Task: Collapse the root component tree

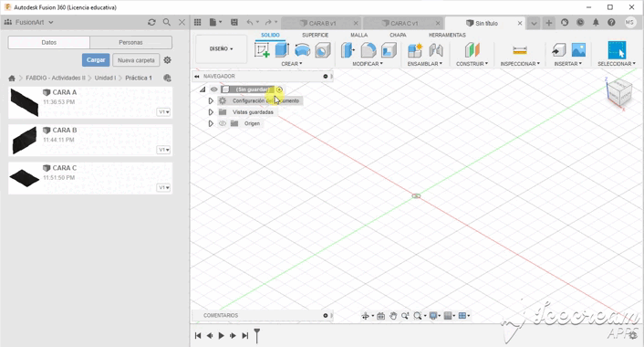Action: coord(203,89)
